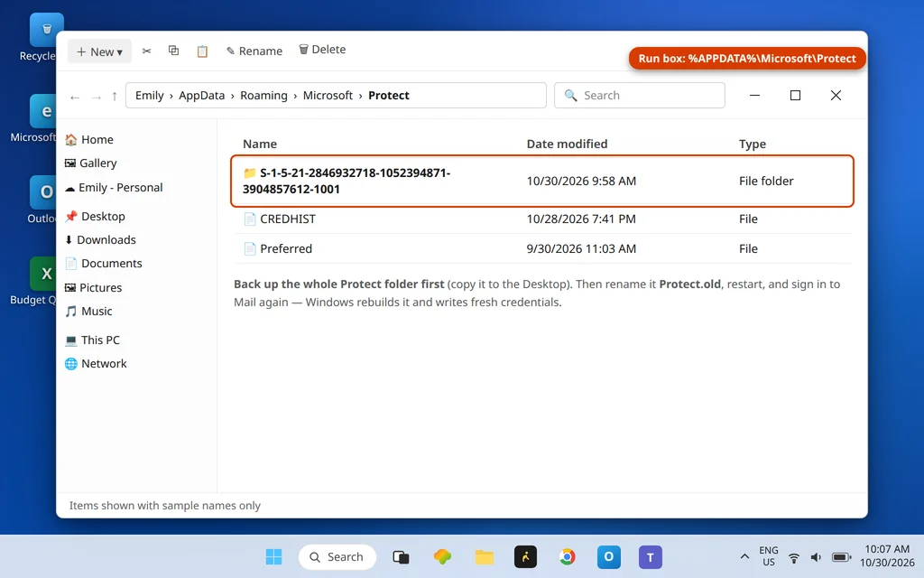Go back with the left arrow

[x=75, y=97]
